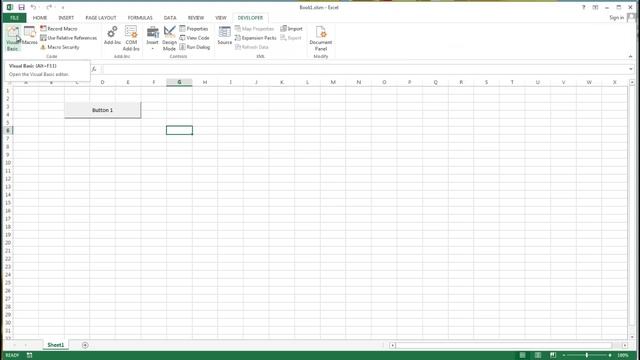Click horizontal scrollbar left arrow
640x360 pixels.
pos(393,345)
